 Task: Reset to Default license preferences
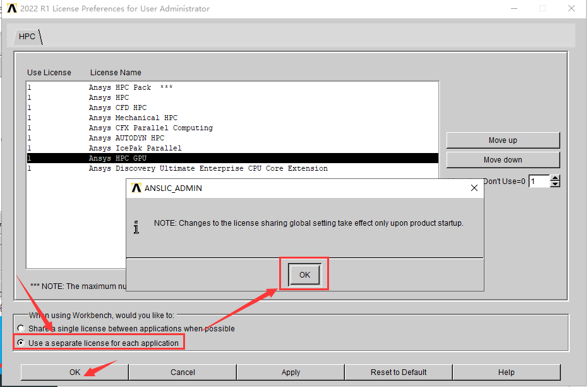[399, 372]
